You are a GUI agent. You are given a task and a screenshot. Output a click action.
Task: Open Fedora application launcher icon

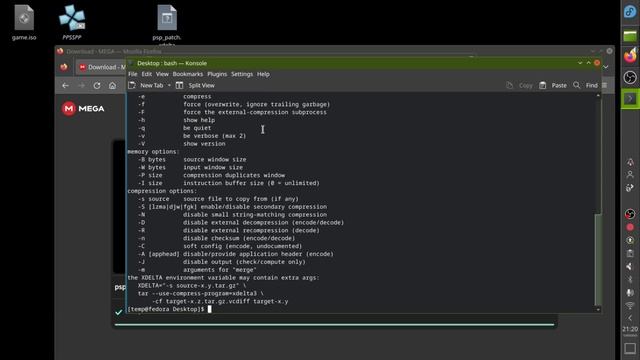630,12
